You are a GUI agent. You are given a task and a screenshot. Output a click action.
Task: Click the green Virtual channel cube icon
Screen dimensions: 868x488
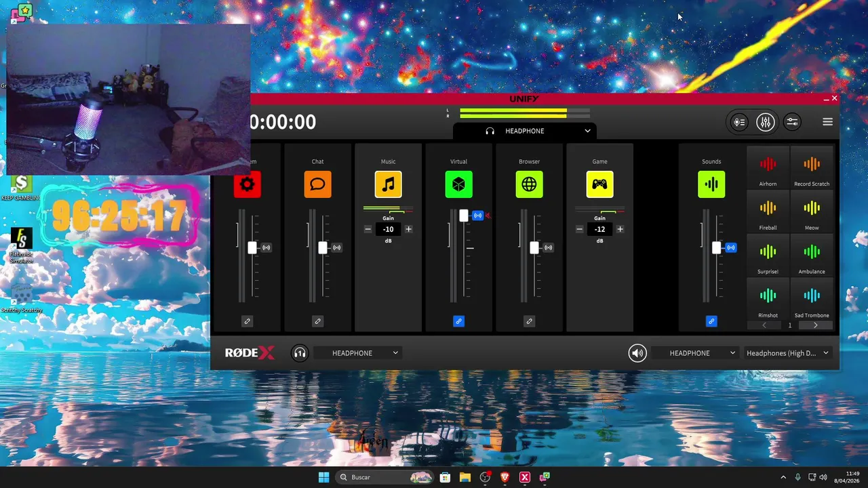458,184
